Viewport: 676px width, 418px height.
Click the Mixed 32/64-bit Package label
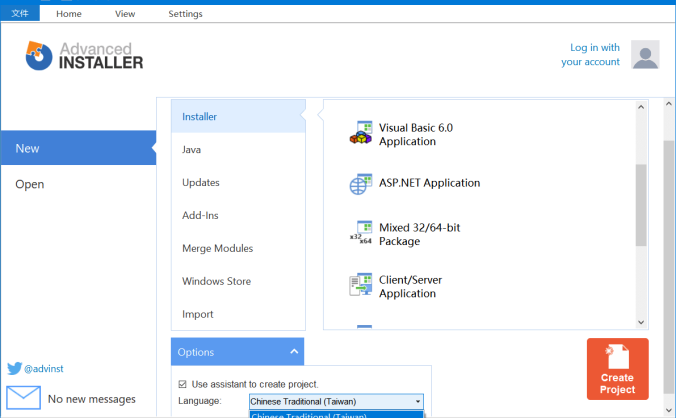[419, 234]
